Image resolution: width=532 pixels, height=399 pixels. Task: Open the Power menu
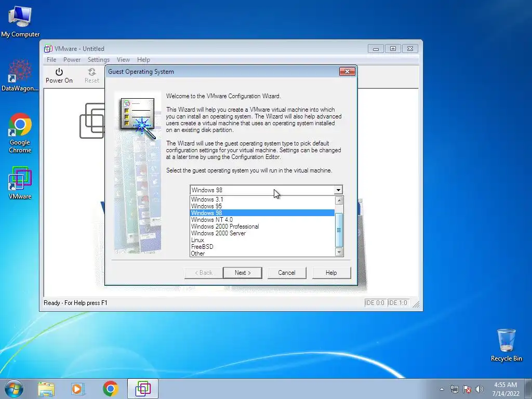click(72, 60)
